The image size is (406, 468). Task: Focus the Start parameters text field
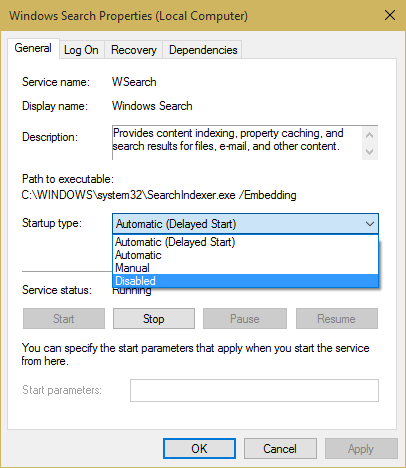tap(254, 390)
